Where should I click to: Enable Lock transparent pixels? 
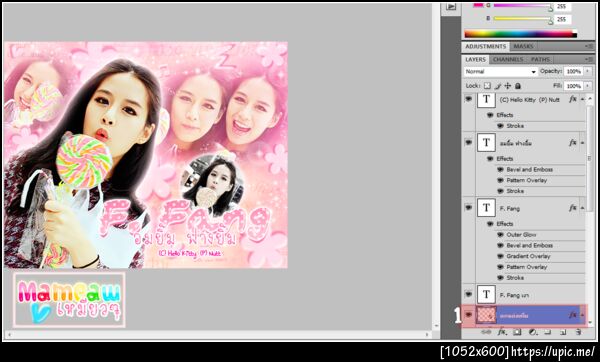click(487, 86)
